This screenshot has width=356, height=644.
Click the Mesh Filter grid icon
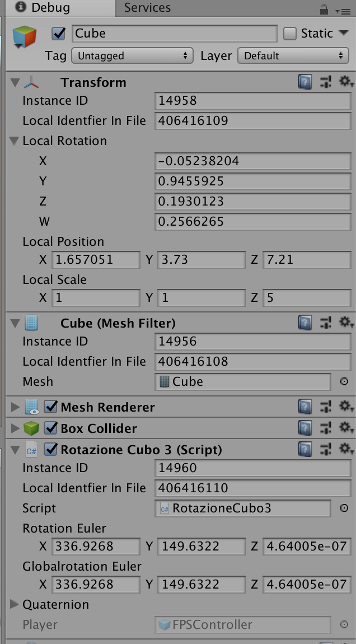pos(31,323)
